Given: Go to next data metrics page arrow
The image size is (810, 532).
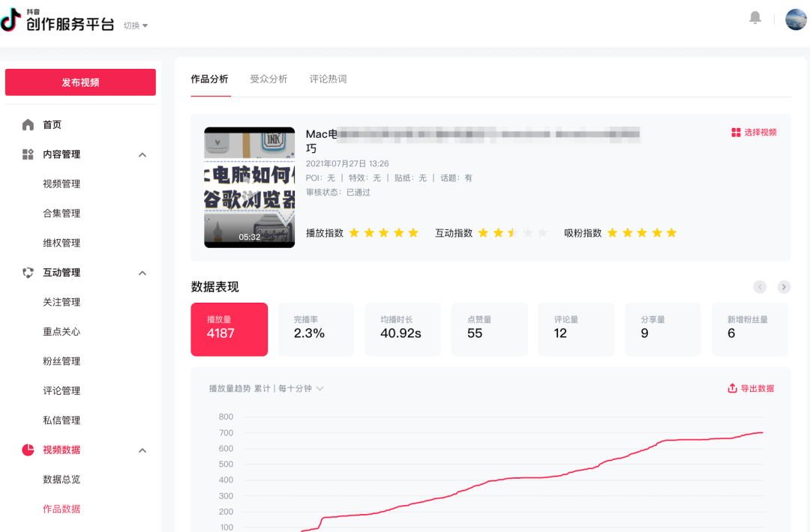Looking at the screenshot, I should [x=784, y=287].
